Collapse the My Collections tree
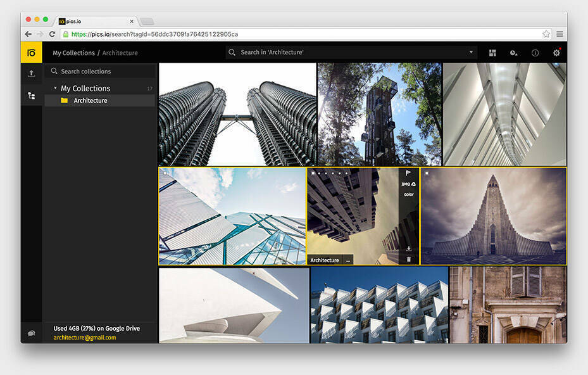Viewport: 588px width, 375px height. 55,88
